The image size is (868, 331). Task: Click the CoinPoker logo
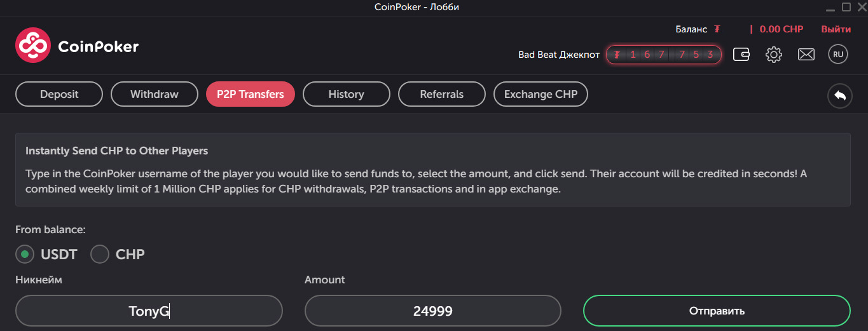[77, 46]
